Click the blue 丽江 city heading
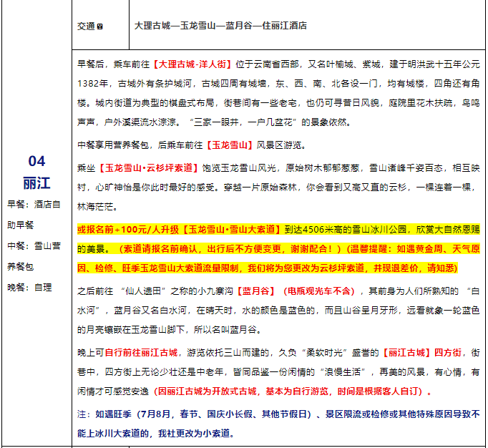Viewport: 488px width, 448px height. (36, 182)
